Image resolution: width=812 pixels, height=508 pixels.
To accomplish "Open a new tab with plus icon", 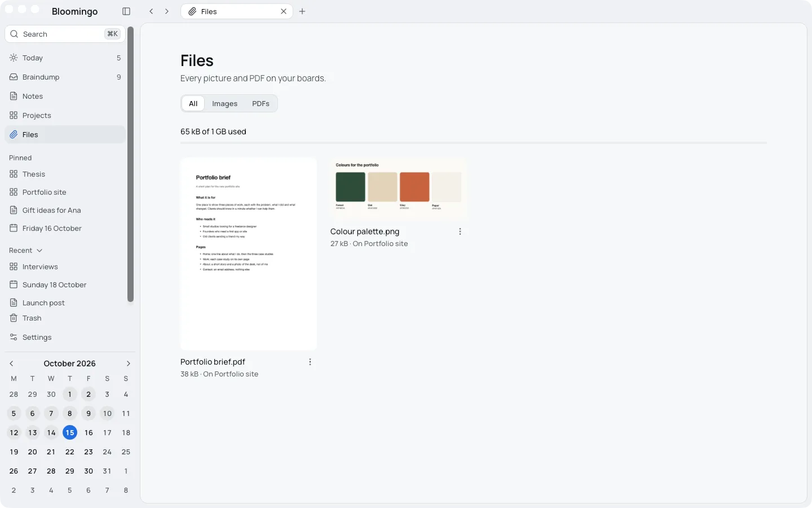I will (x=302, y=11).
